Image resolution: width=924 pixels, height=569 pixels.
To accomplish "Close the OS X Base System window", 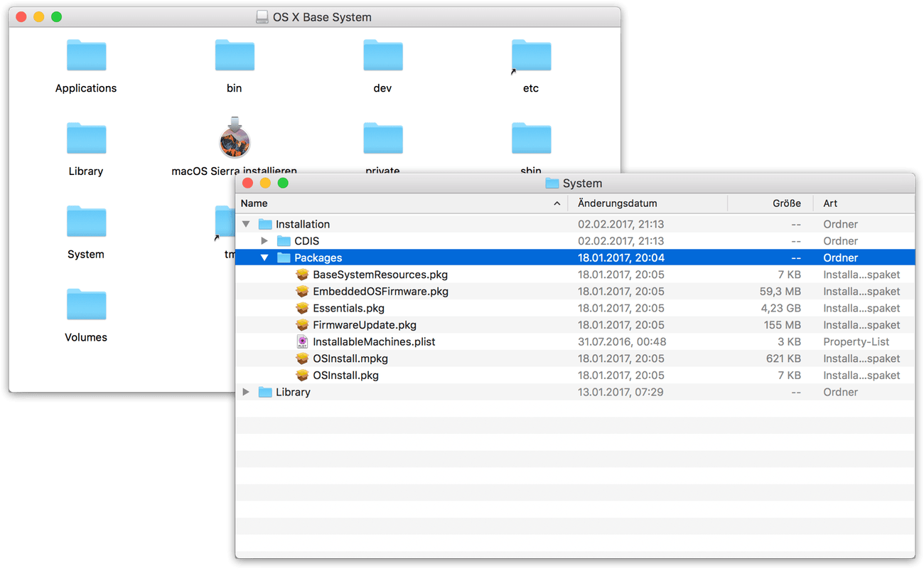I will [x=21, y=17].
